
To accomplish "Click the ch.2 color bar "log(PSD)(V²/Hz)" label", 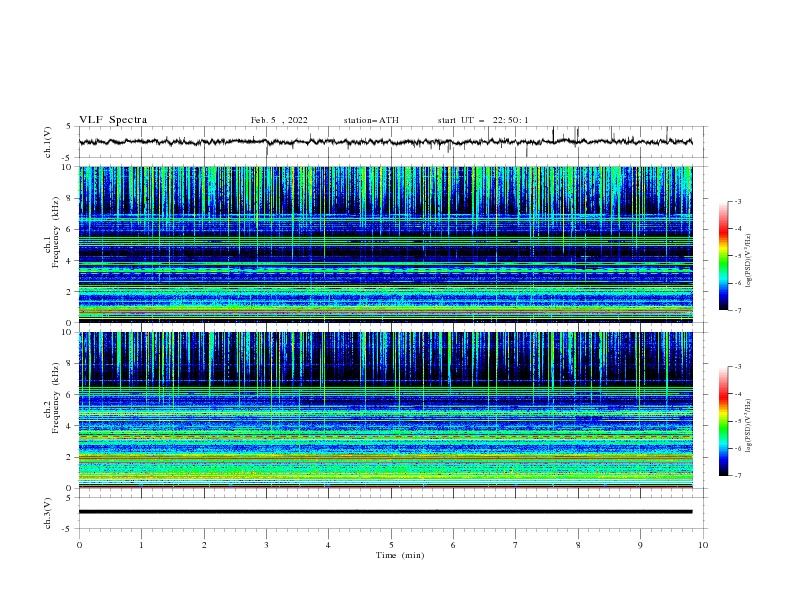I will (749, 426).
